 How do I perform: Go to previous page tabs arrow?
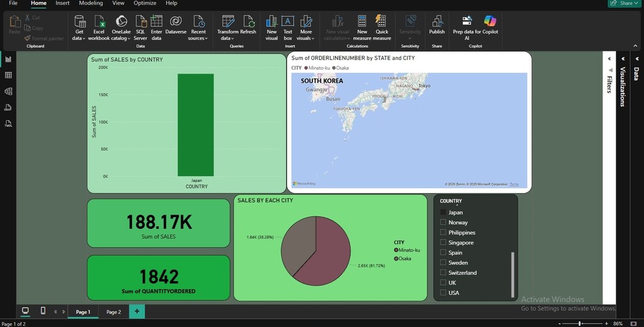point(55,312)
